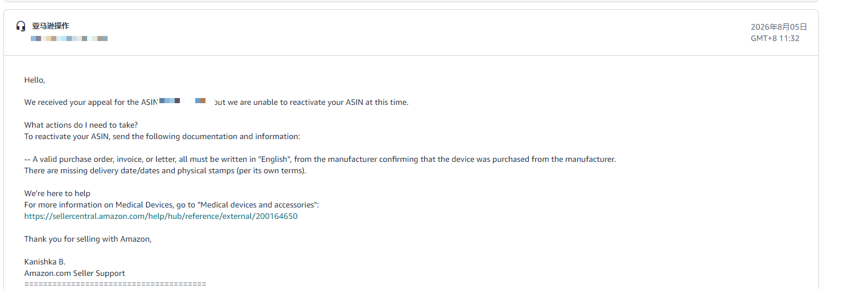Click "We received your appeal" sentence
The image size is (868, 289).
tap(216, 103)
